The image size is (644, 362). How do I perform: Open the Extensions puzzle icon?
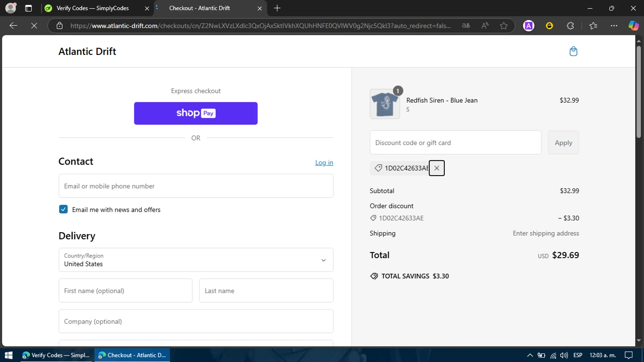click(x=570, y=26)
